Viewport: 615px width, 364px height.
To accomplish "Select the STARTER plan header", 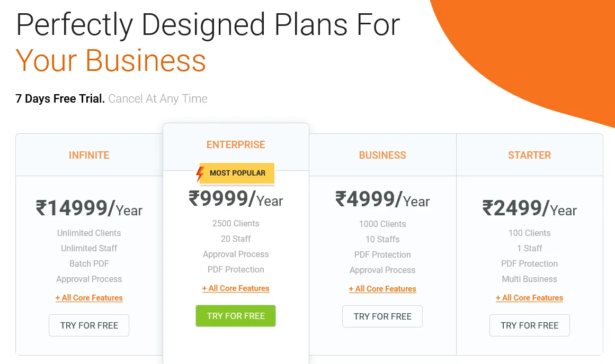I will click(x=530, y=155).
